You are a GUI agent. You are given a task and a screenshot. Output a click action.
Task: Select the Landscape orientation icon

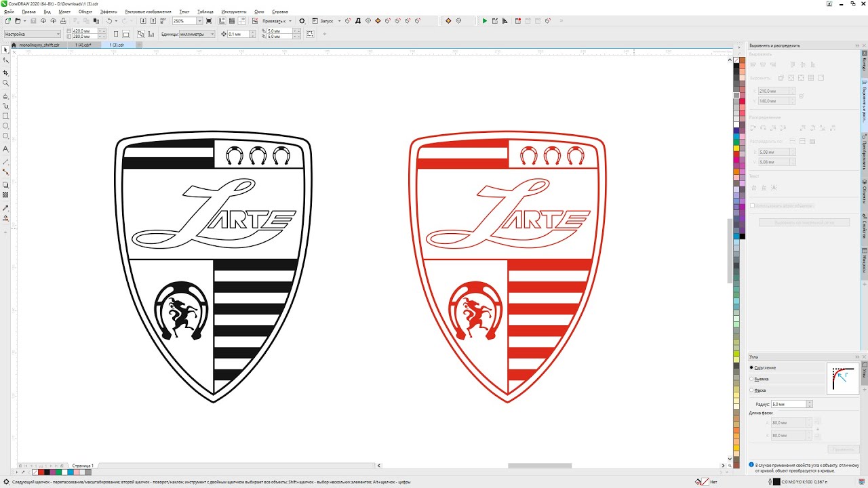point(127,33)
